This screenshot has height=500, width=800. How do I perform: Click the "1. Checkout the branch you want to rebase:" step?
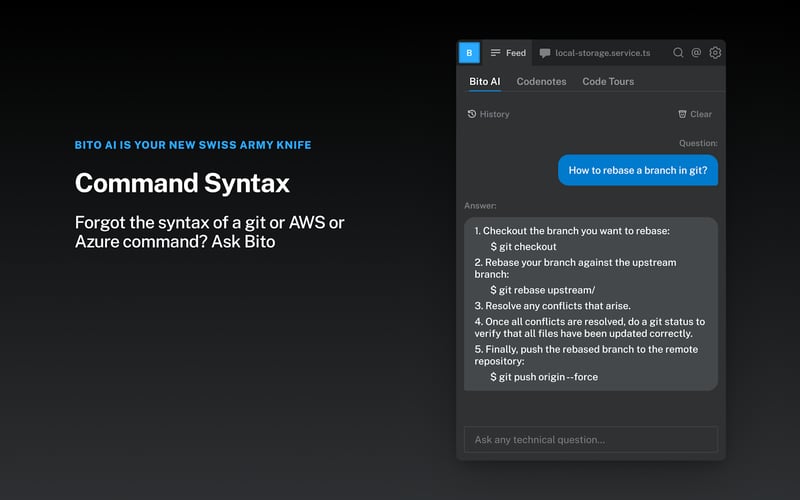572,231
